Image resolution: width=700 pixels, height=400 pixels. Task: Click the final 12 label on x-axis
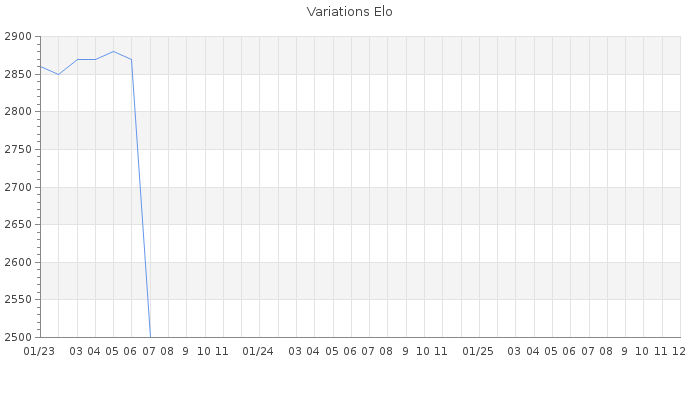click(x=678, y=351)
